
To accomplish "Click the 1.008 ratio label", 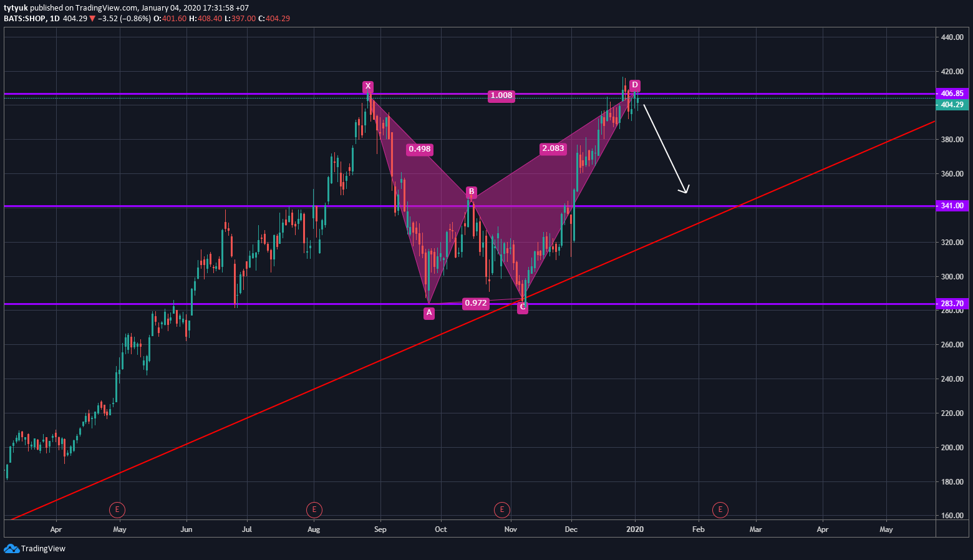I will point(501,95).
